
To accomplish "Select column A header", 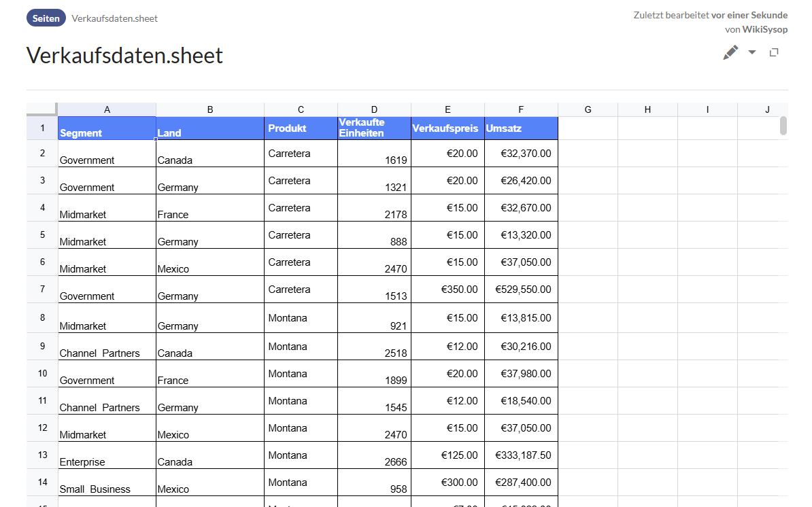I will (x=107, y=109).
